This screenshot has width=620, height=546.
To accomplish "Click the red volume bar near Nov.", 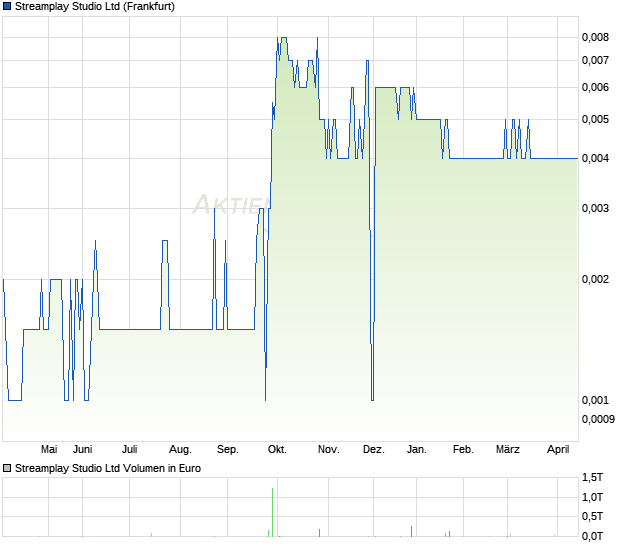I will point(319,533).
